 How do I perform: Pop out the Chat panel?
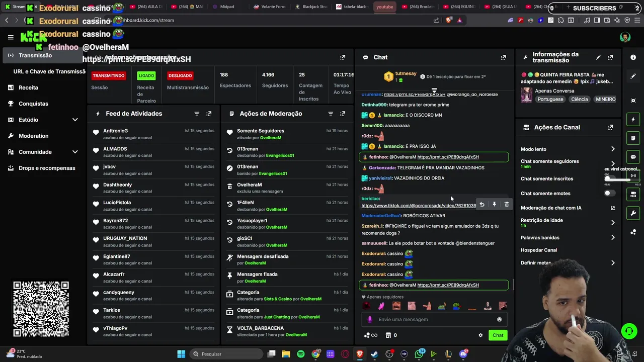tap(503, 57)
